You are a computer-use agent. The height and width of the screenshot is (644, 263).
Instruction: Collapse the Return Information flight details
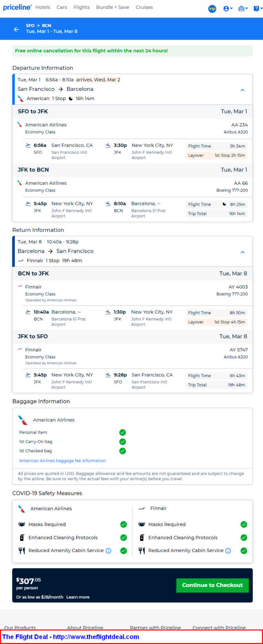243,252
